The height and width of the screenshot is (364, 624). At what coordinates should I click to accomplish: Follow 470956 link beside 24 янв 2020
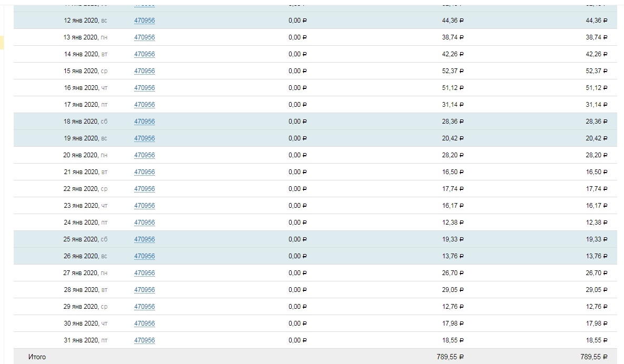144,223
